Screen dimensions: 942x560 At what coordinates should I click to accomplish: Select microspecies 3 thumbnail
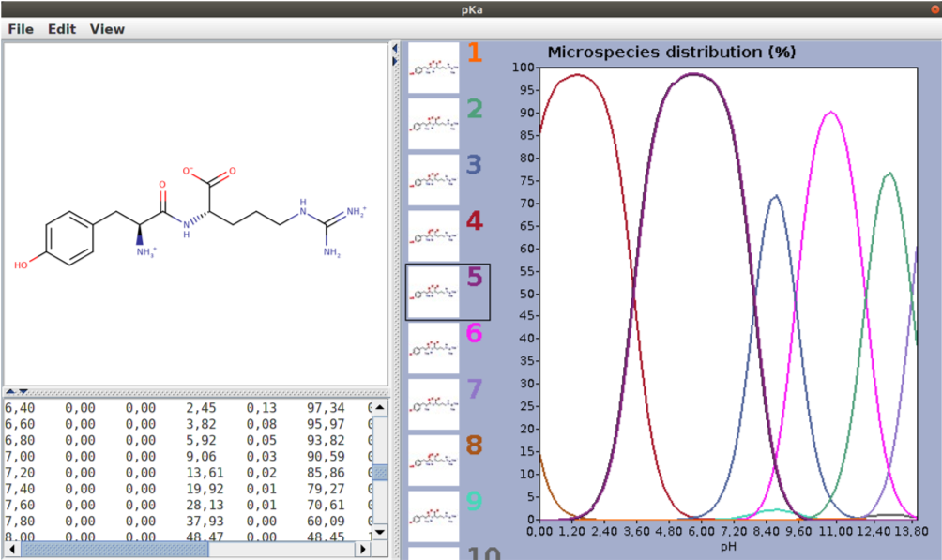[433, 180]
